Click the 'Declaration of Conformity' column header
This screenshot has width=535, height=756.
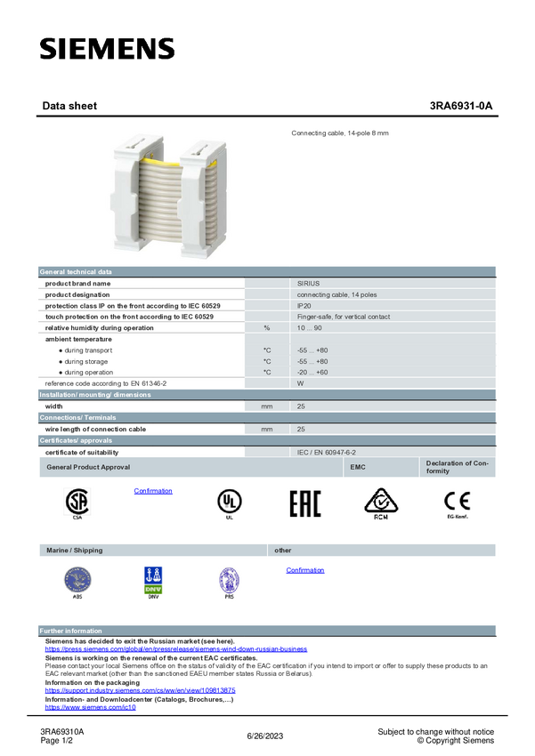(x=458, y=467)
